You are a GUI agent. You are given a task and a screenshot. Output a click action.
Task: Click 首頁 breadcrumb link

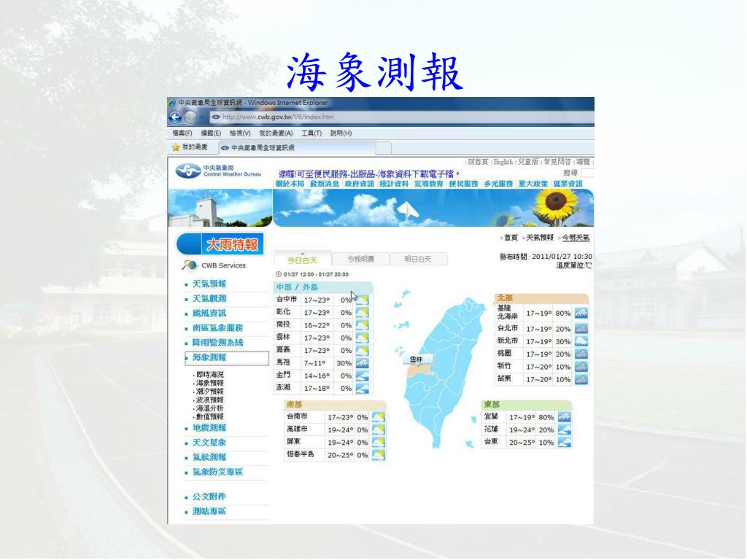[x=511, y=238]
